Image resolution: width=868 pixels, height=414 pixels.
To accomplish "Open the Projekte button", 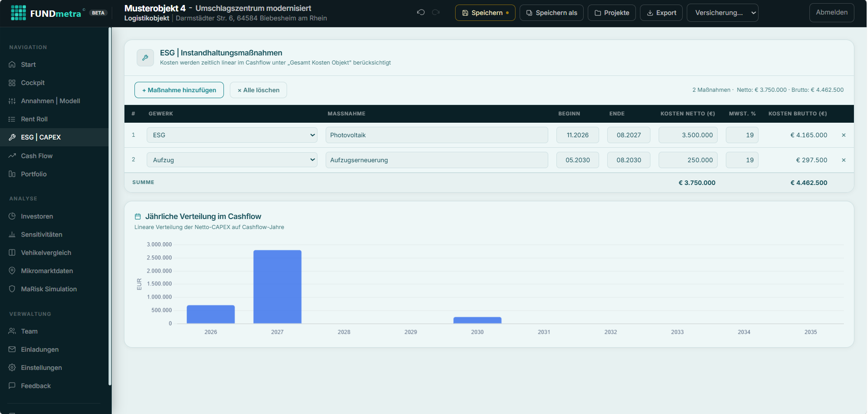I will (612, 13).
